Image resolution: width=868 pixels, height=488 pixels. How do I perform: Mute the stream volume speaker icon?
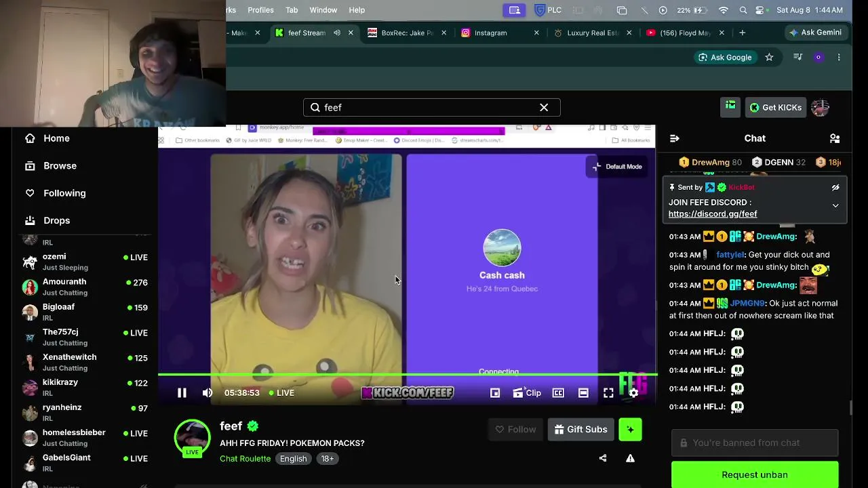(x=208, y=392)
